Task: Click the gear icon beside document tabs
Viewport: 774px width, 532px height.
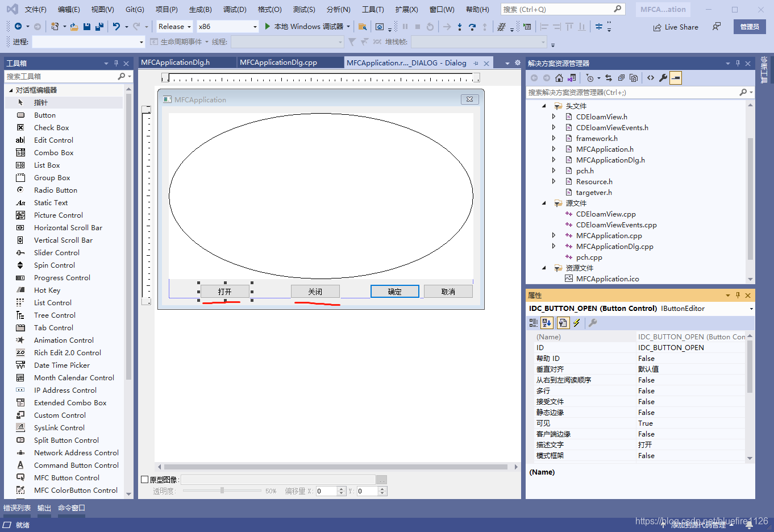Action: [x=518, y=63]
